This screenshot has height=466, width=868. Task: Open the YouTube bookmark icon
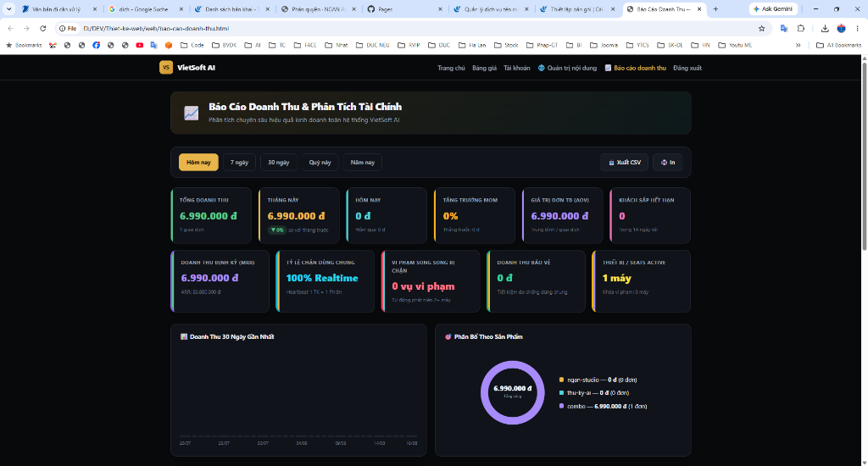coord(140,46)
